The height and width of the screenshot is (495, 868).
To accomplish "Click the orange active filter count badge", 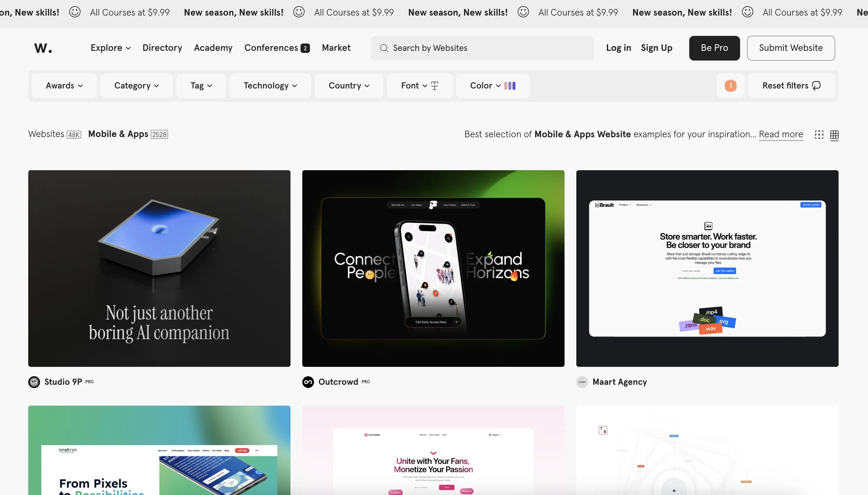I will pos(730,86).
